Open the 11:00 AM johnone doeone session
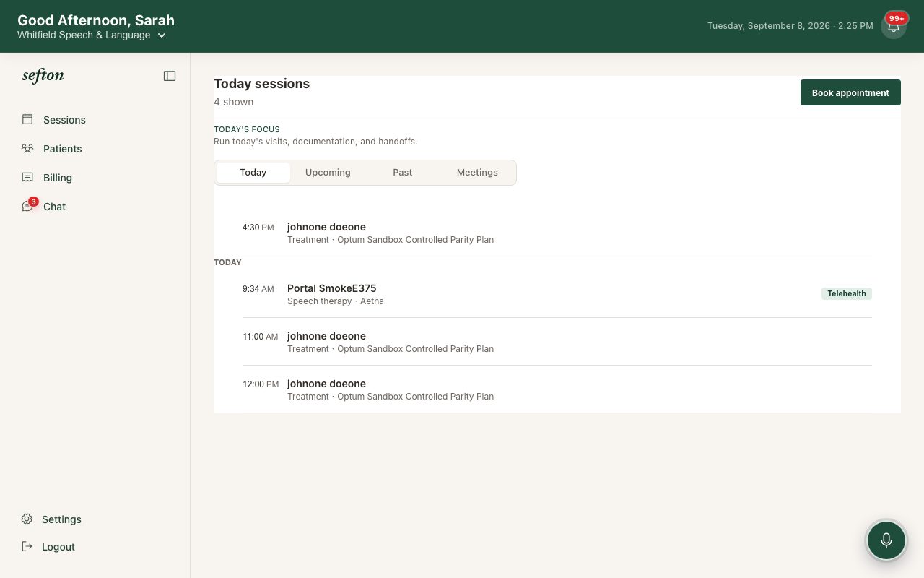Image resolution: width=924 pixels, height=578 pixels. [557, 342]
